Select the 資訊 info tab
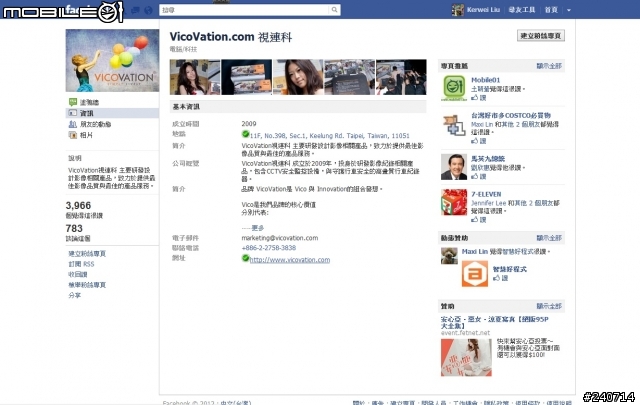Image resolution: width=640 pixels, height=405 pixels. 112,113
